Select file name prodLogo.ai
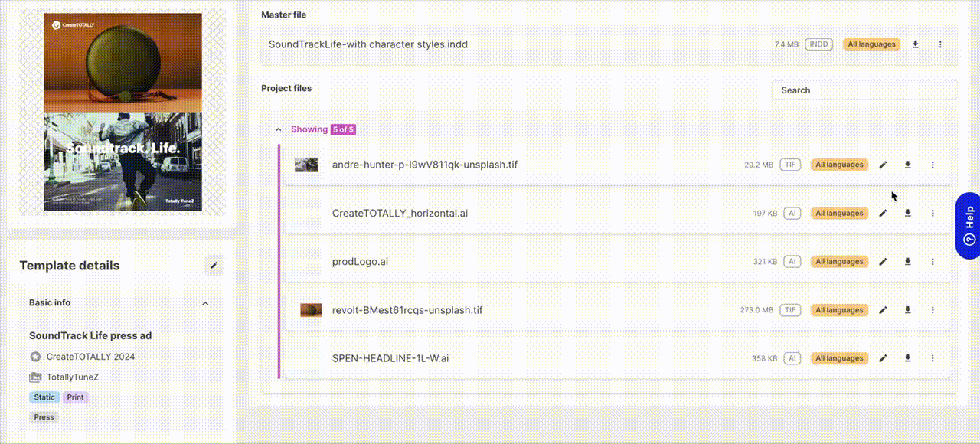The height and width of the screenshot is (444, 980). click(360, 261)
